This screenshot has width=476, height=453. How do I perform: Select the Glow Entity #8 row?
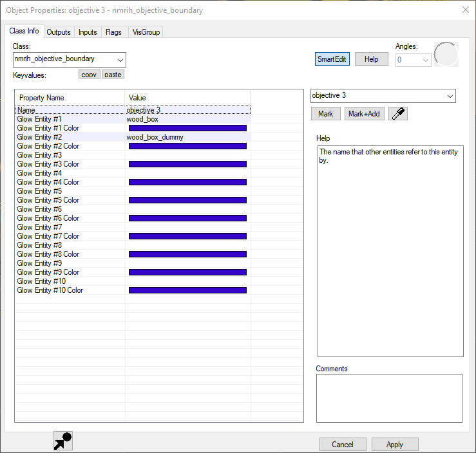pos(133,245)
